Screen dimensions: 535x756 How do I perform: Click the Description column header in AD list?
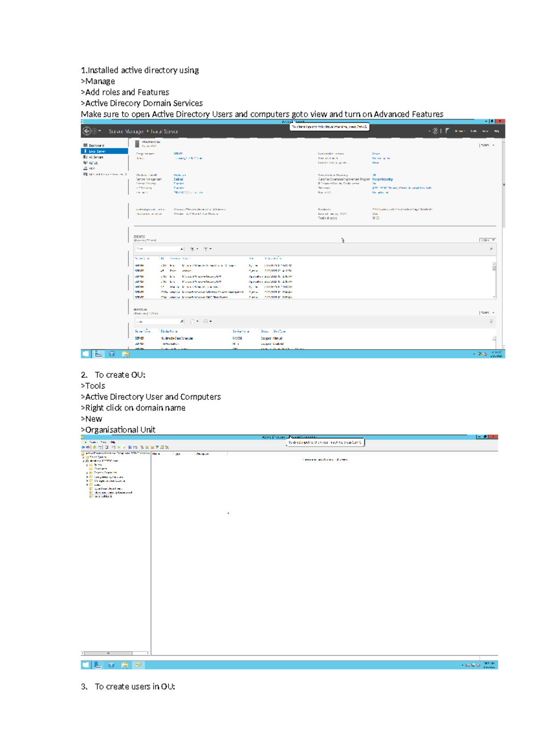point(211,454)
